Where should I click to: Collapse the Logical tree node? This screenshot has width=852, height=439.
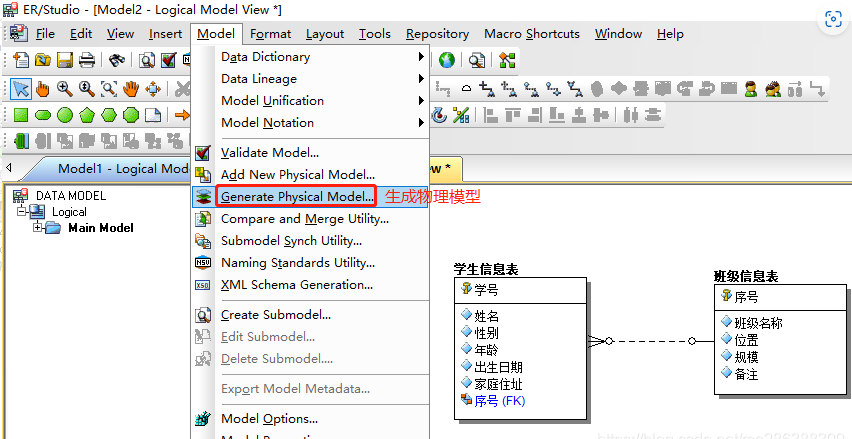point(21,211)
